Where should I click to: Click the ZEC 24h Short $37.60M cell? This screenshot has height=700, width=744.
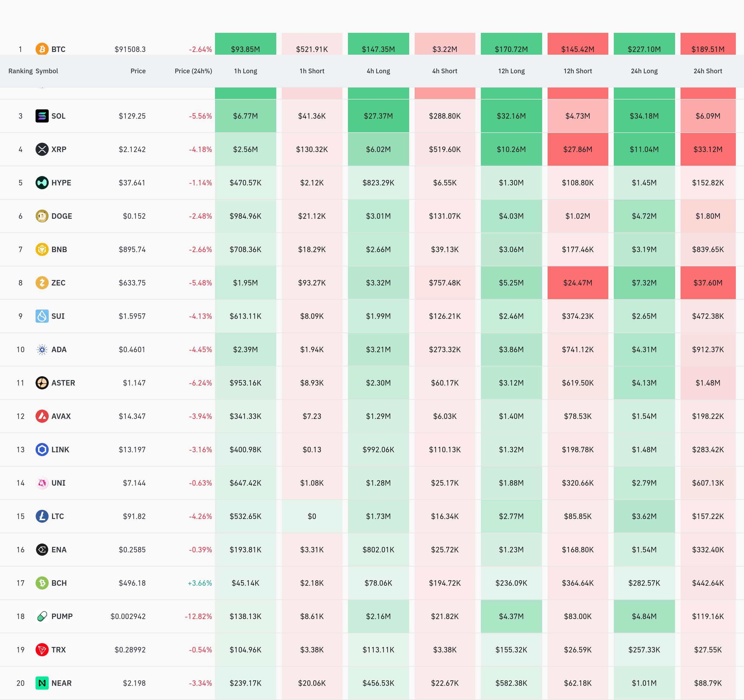coord(708,283)
